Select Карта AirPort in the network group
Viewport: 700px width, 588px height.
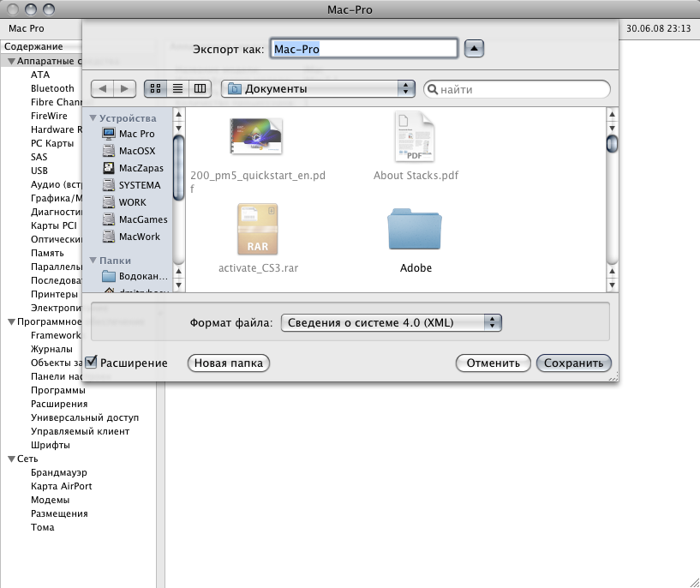61,486
